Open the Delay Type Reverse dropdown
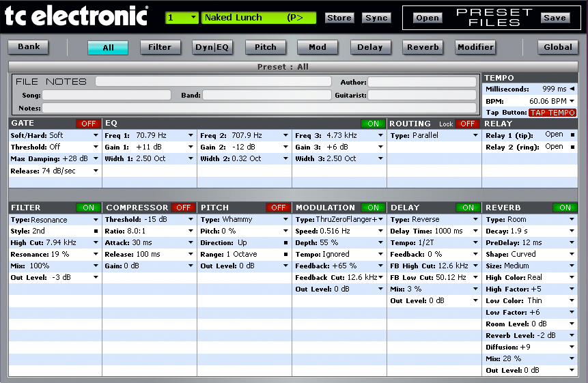 (475, 219)
